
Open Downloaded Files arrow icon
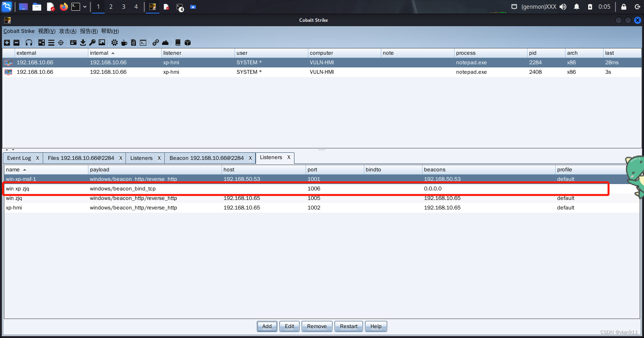coord(83,43)
